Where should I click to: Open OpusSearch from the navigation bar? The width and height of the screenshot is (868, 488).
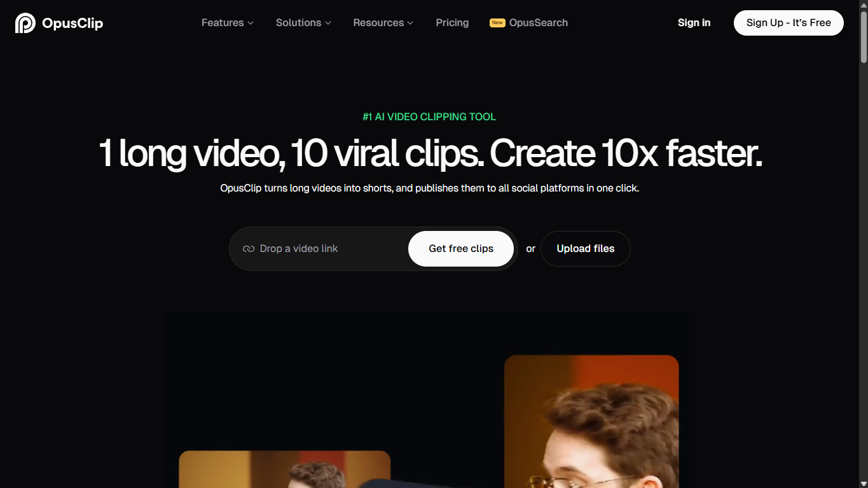click(538, 23)
